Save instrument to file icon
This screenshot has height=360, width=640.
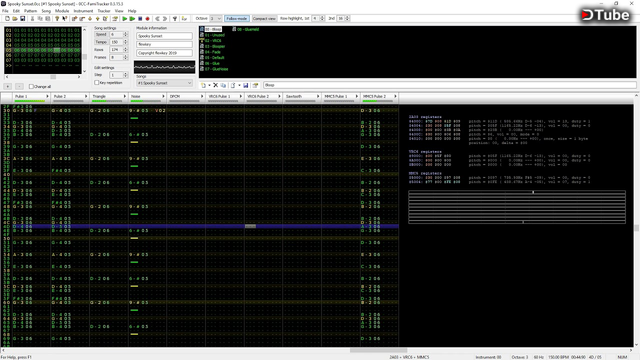tap(246, 85)
